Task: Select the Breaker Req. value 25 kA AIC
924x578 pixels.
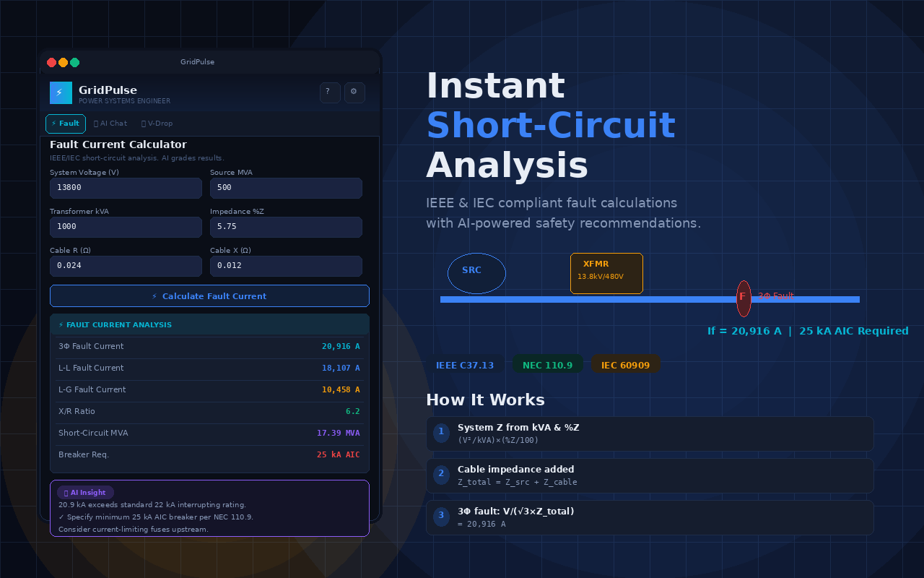Action: (x=338, y=455)
